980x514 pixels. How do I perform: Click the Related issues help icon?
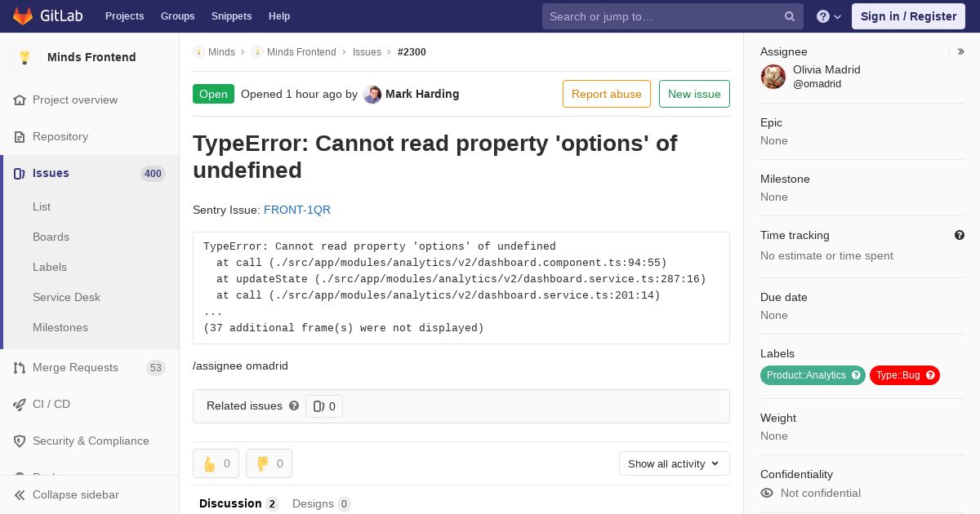[294, 405]
